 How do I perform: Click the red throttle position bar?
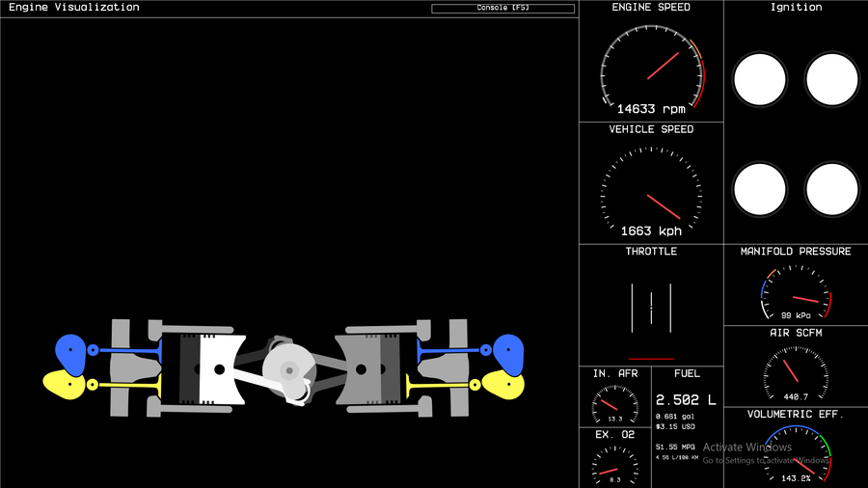(x=651, y=359)
